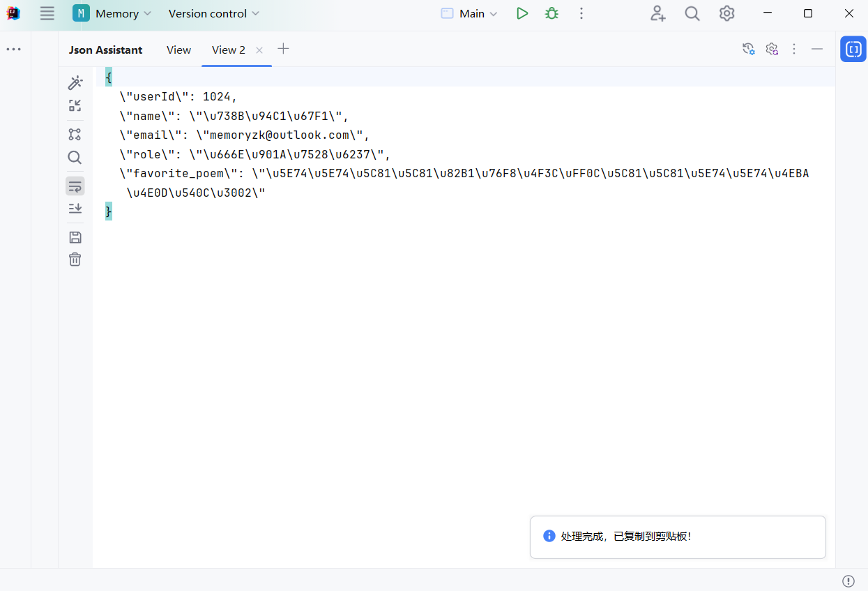Expand the Main run configuration dropdown
This screenshot has width=868, height=591.
(x=469, y=13)
